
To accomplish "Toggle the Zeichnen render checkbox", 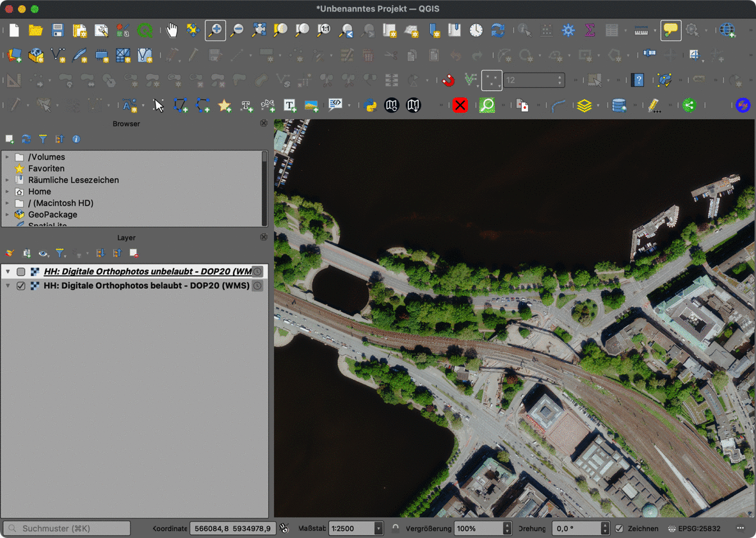I will tap(619, 528).
